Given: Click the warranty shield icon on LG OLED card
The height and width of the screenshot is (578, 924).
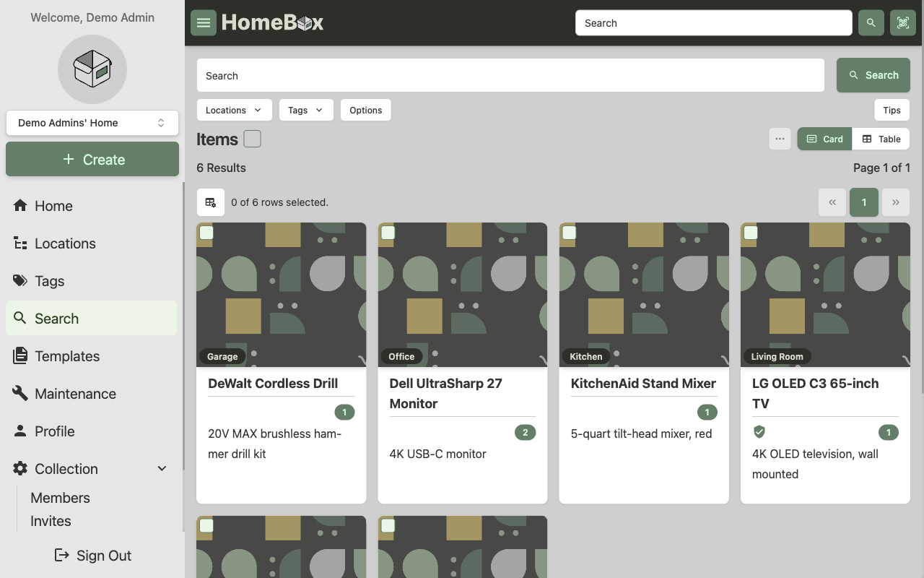Looking at the screenshot, I should [x=759, y=431].
